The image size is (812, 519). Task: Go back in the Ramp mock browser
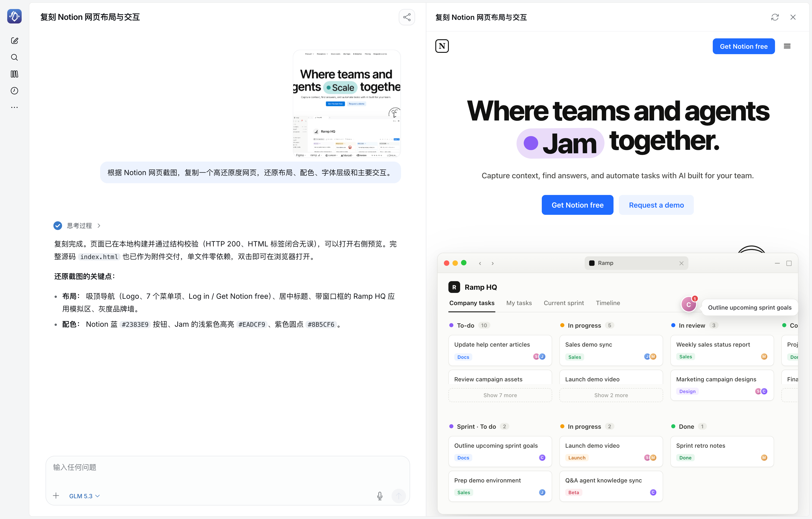tap(480, 263)
